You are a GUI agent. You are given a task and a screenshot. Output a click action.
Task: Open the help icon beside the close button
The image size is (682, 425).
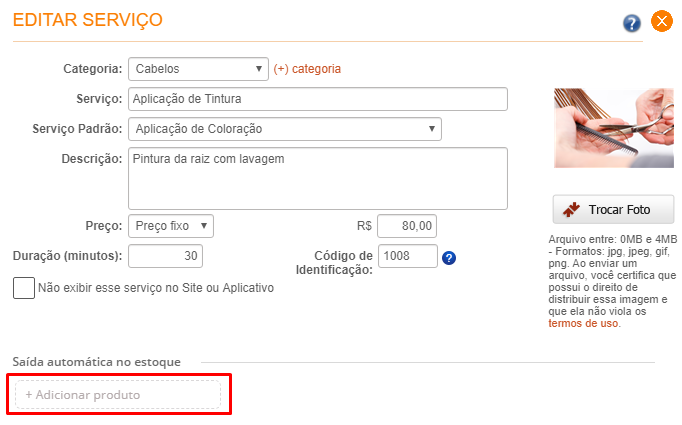click(632, 23)
